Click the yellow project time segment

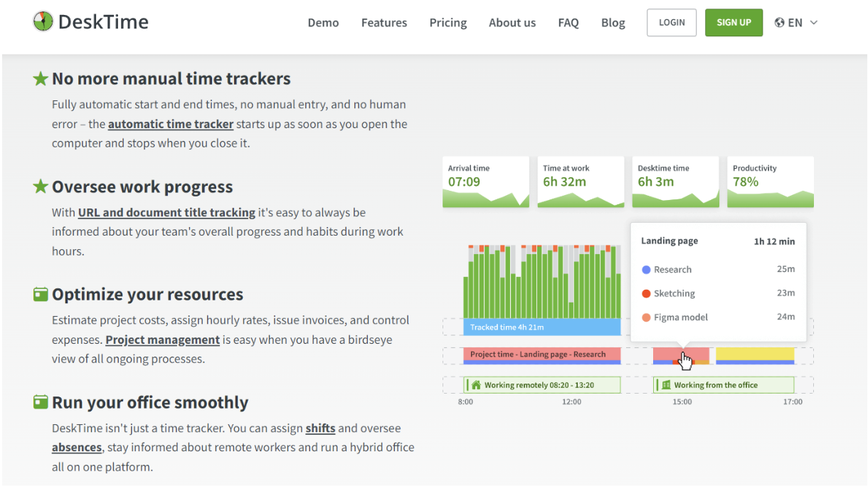tap(755, 354)
